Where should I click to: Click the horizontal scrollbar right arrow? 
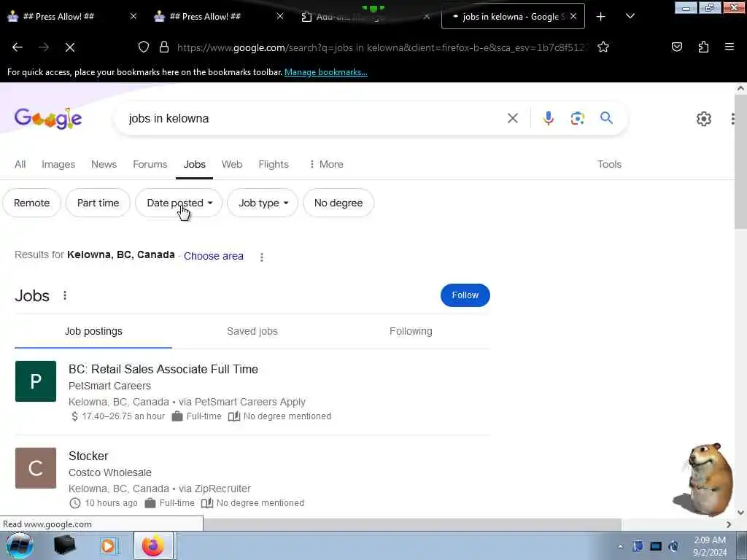coord(729,524)
